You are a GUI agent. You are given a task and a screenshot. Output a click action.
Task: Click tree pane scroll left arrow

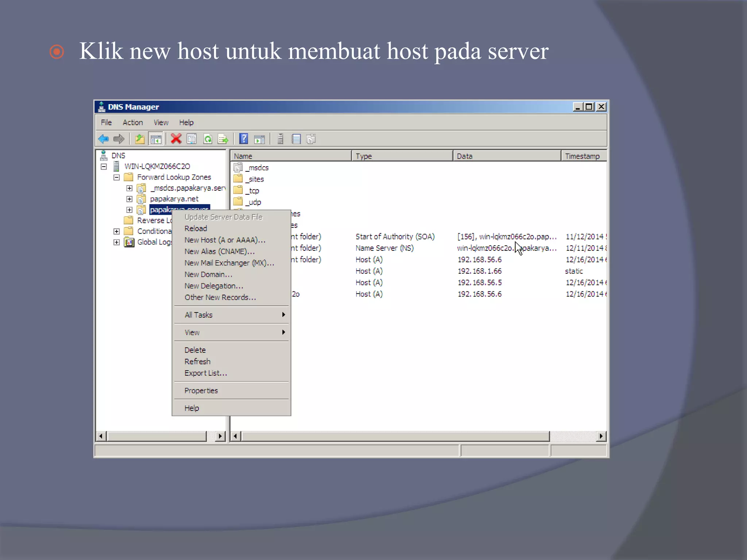pyautogui.click(x=101, y=436)
